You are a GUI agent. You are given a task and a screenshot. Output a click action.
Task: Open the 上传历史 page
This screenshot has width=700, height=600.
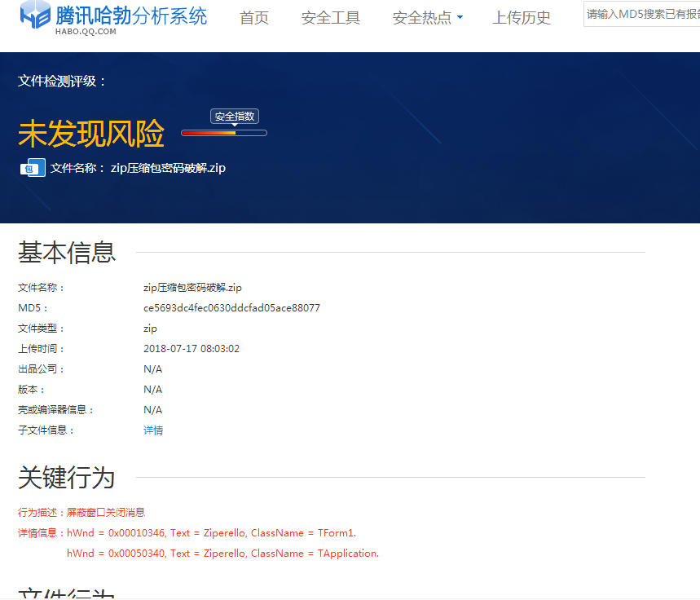(x=522, y=18)
